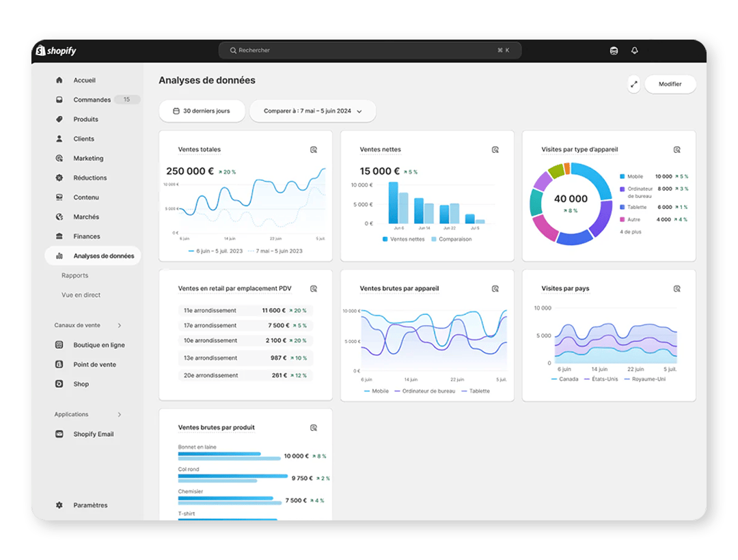Open the Comparer à date dropdown

pos(312,111)
